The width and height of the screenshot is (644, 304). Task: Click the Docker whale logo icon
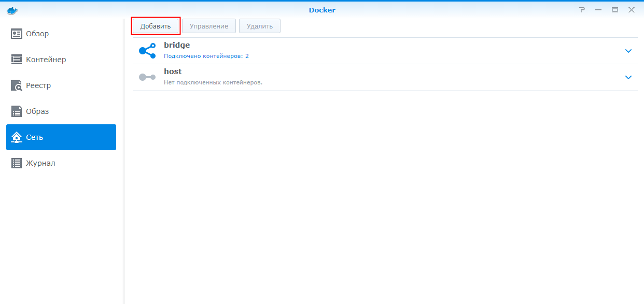(x=12, y=10)
